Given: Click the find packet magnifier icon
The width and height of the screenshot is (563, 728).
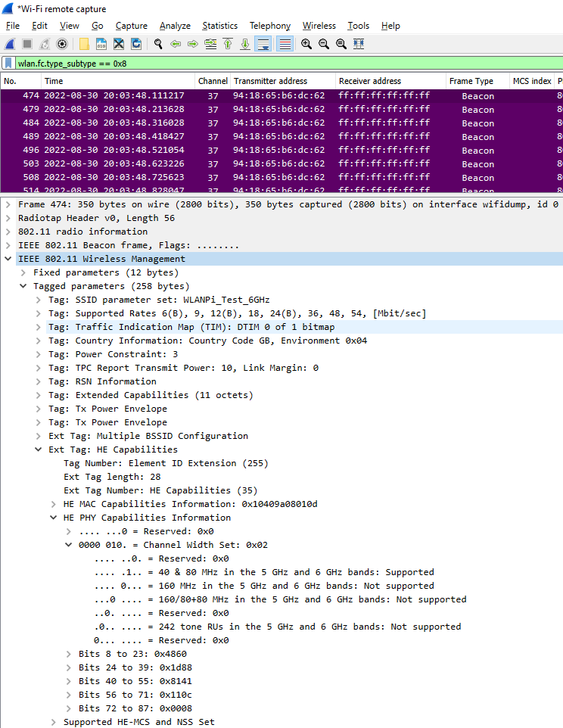Looking at the screenshot, I should click(158, 44).
